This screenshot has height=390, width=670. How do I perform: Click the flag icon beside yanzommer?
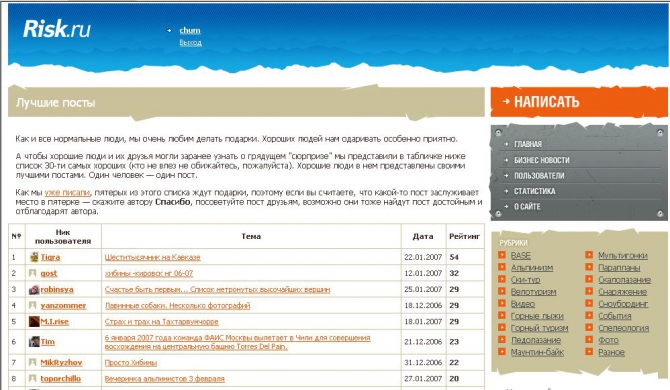(x=32, y=305)
